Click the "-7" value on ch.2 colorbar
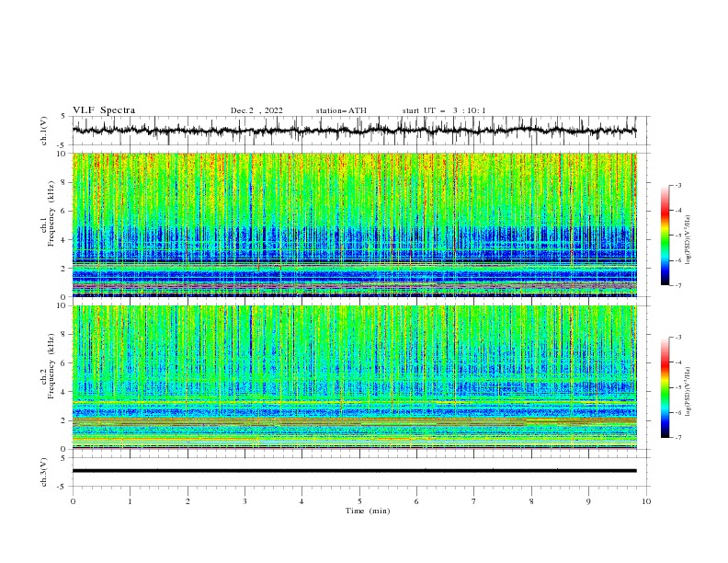Image resolution: width=728 pixels, height=563 pixels. click(677, 438)
